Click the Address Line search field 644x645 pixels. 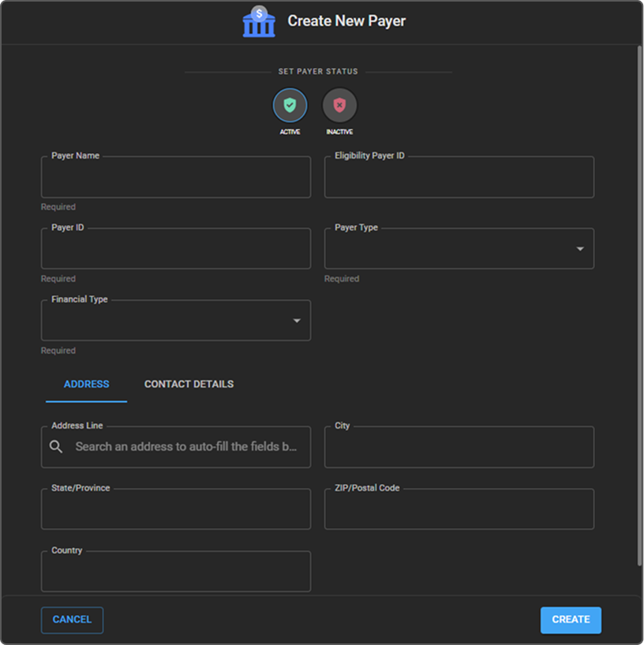click(x=185, y=447)
